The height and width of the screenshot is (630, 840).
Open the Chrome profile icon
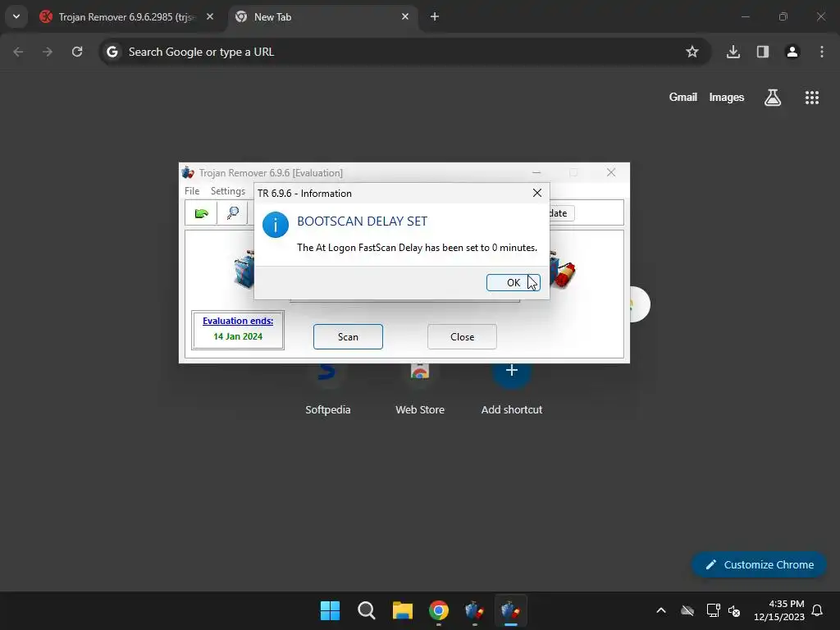792,52
